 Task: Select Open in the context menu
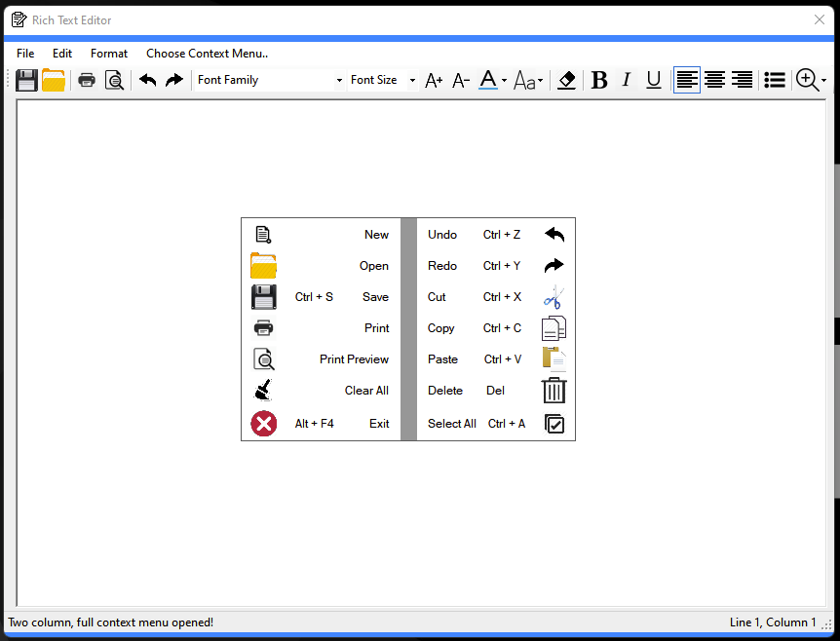click(321, 266)
